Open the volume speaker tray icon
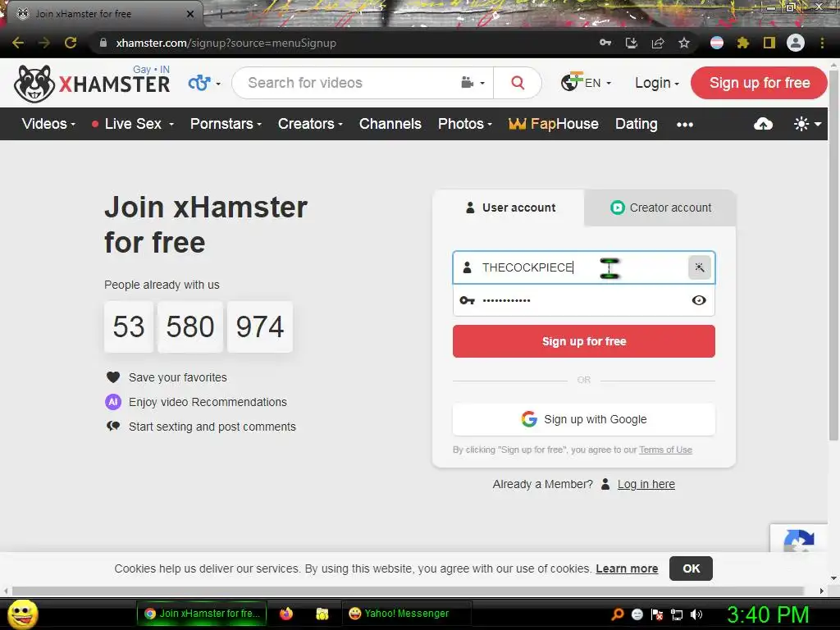 (696, 614)
